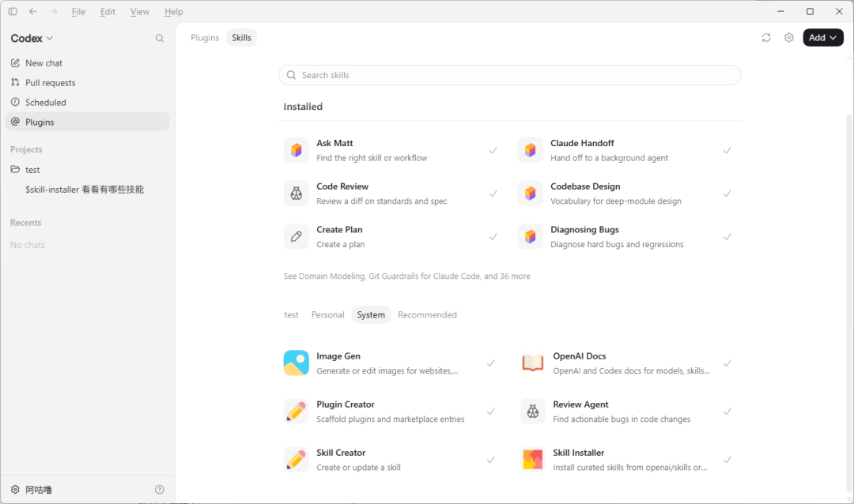Click the Skill Creator pencil icon
Viewport: 854px width, 504px height.
(297, 460)
